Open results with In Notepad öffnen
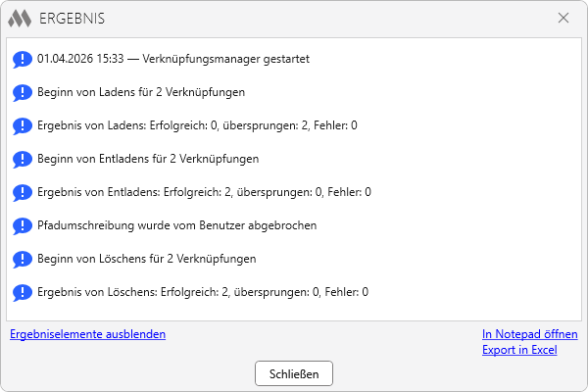588x392 pixels. [529, 334]
